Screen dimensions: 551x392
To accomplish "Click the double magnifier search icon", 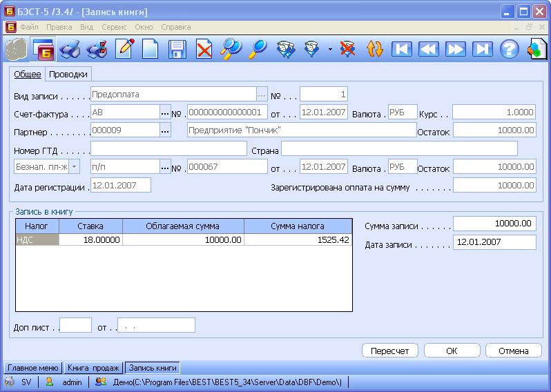I will [x=231, y=49].
